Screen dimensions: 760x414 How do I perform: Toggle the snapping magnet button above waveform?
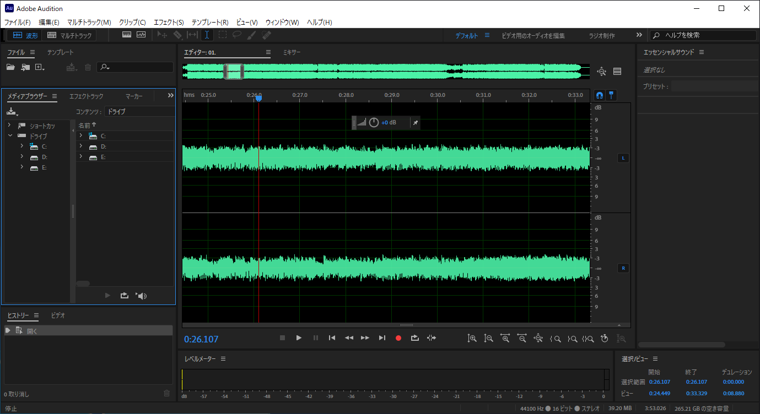600,95
